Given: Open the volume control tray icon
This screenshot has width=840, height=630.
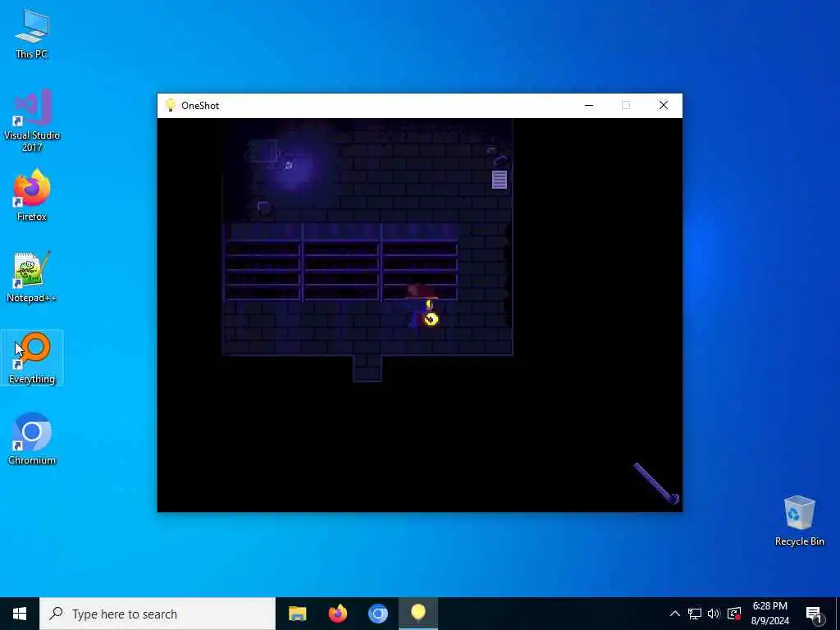Looking at the screenshot, I should (714, 614).
